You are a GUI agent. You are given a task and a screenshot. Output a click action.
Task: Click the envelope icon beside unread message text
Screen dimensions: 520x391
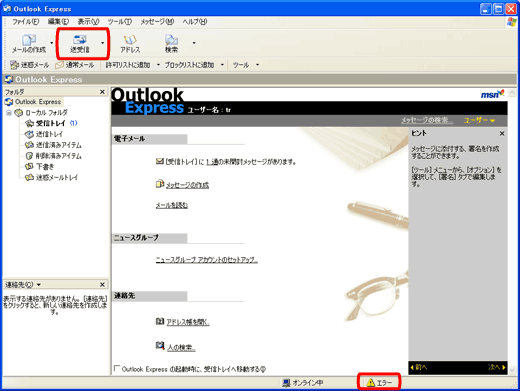(160, 162)
